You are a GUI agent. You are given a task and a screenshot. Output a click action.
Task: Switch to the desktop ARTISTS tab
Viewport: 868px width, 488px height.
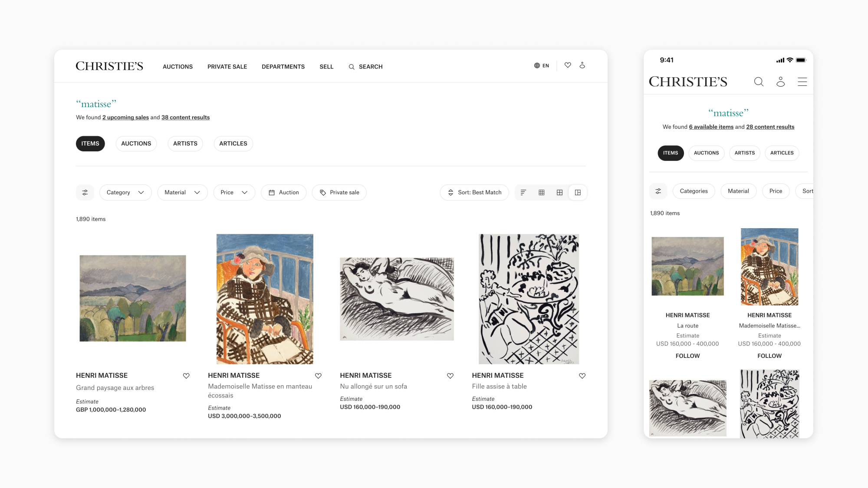click(x=185, y=144)
